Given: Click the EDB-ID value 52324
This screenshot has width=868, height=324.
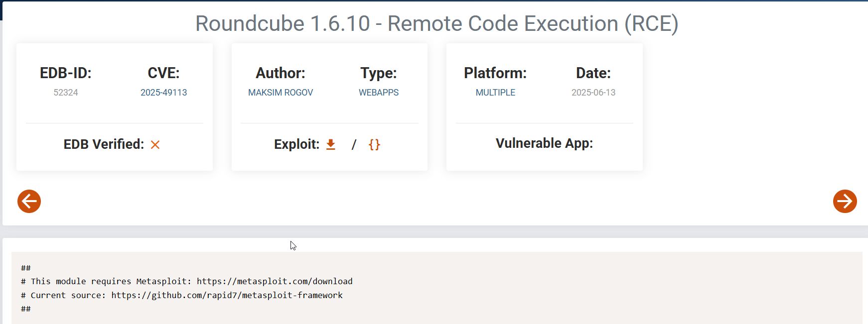Looking at the screenshot, I should point(66,93).
